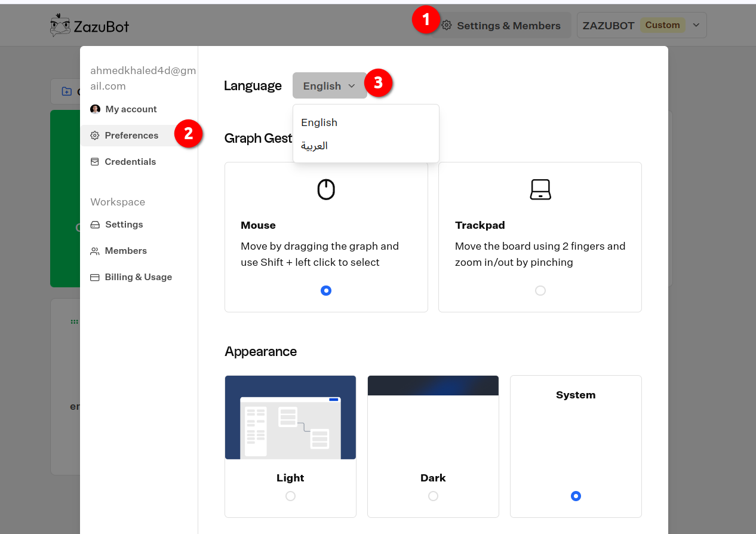The image size is (756, 534).
Task: Click the Billing & Usage card icon
Action: (95, 277)
